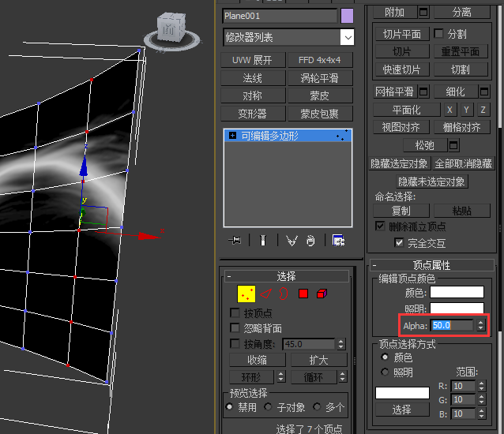The image size is (504, 434).
Task: Open vertex 照明 swatch
Action: [457, 309]
